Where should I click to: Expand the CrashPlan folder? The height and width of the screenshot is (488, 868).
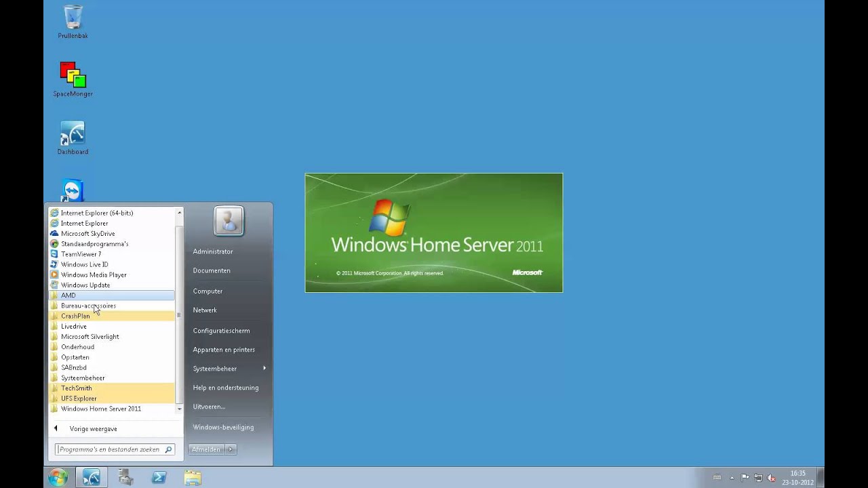112,316
